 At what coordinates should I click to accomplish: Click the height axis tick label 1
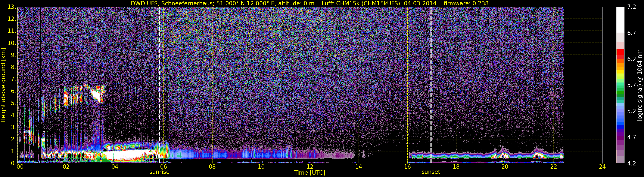pyautogui.click(x=13, y=151)
